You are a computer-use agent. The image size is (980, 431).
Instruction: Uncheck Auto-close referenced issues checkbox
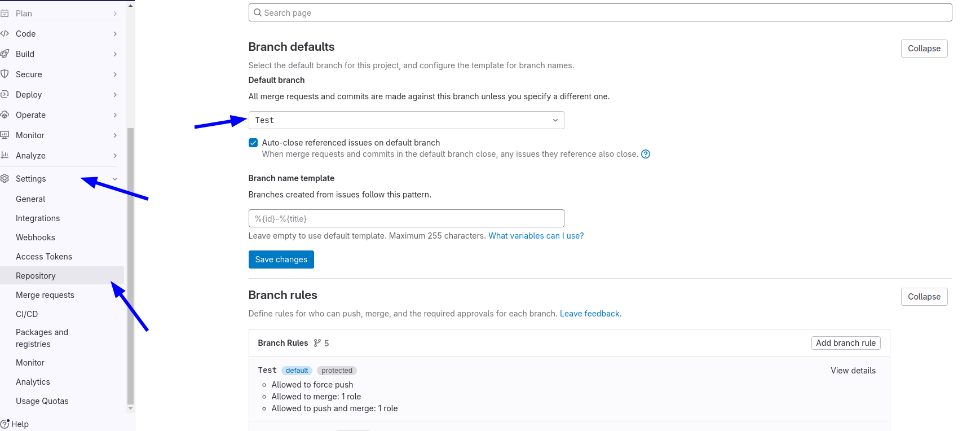(253, 143)
